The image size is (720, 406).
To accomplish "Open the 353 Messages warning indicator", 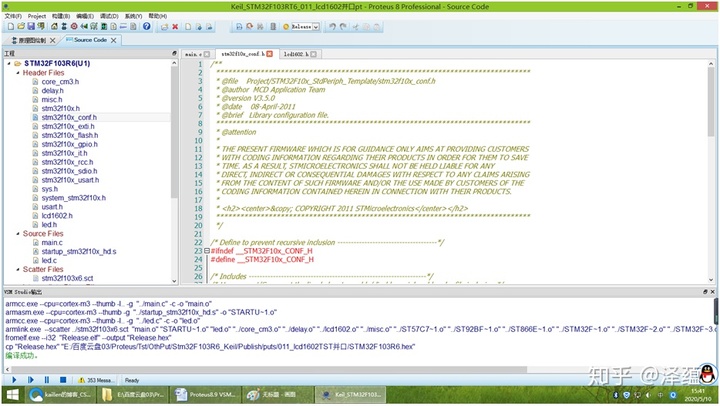I will 95,380.
